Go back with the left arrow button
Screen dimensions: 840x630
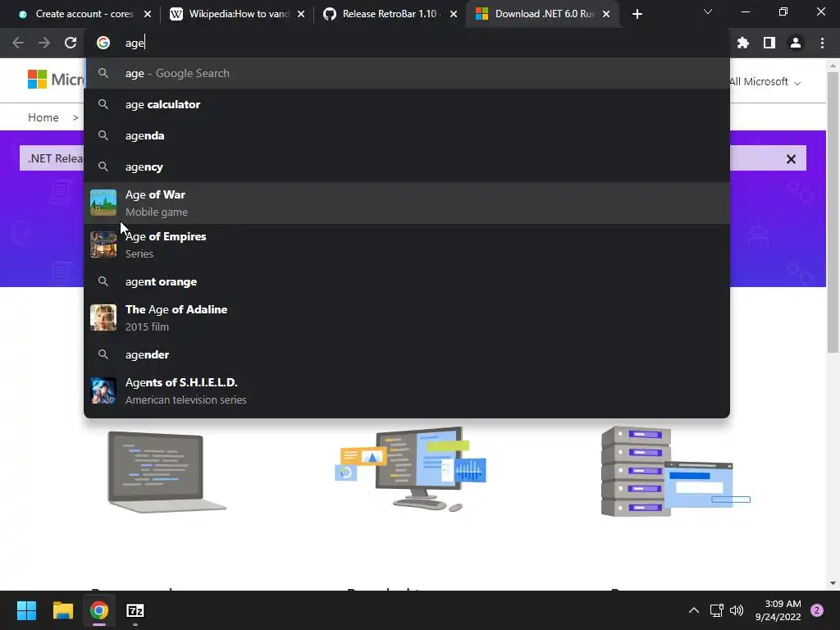(x=18, y=43)
